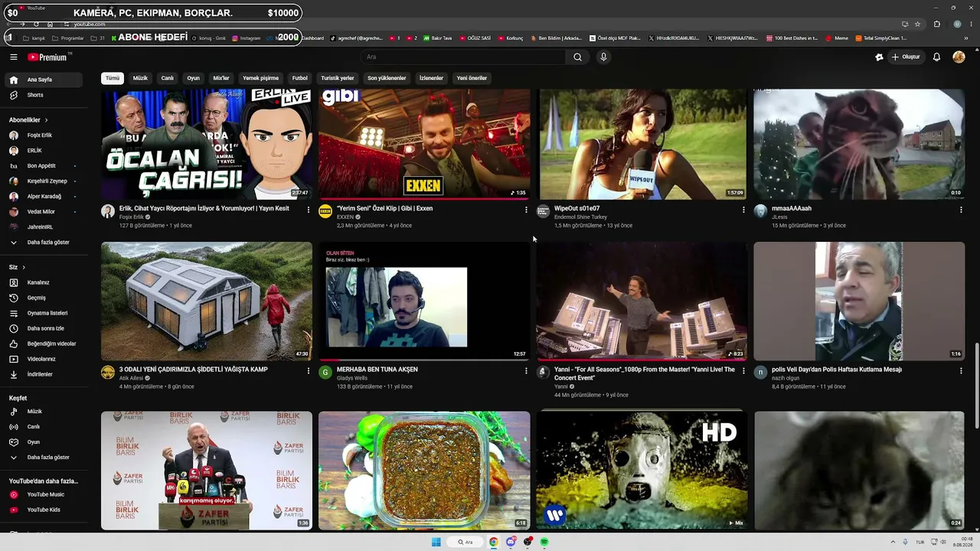Expand Daha fazla göster under Keşfet
Viewport: 980px width, 551px height.
tap(47, 458)
